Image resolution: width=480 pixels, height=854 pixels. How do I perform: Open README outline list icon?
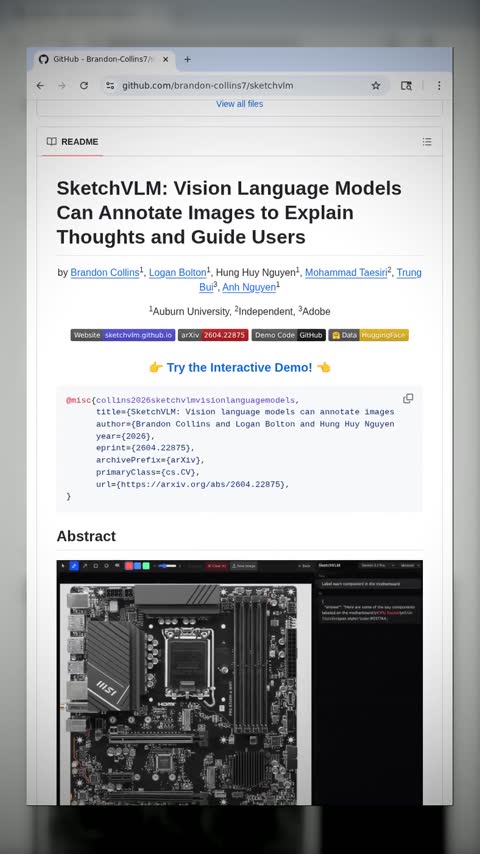427,142
